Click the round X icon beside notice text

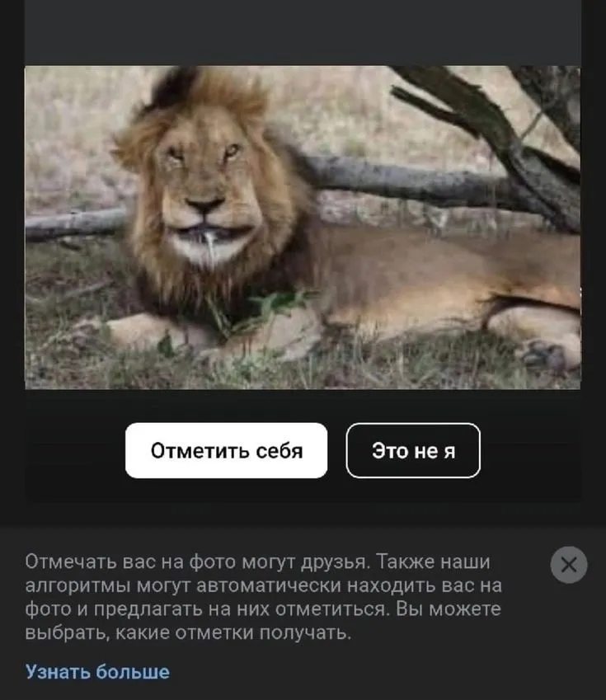(569, 565)
